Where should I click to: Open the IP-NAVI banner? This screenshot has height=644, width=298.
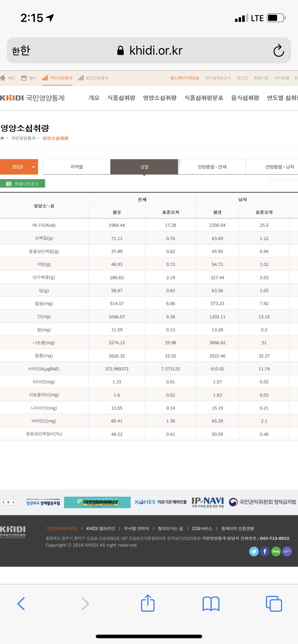[208, 502]
